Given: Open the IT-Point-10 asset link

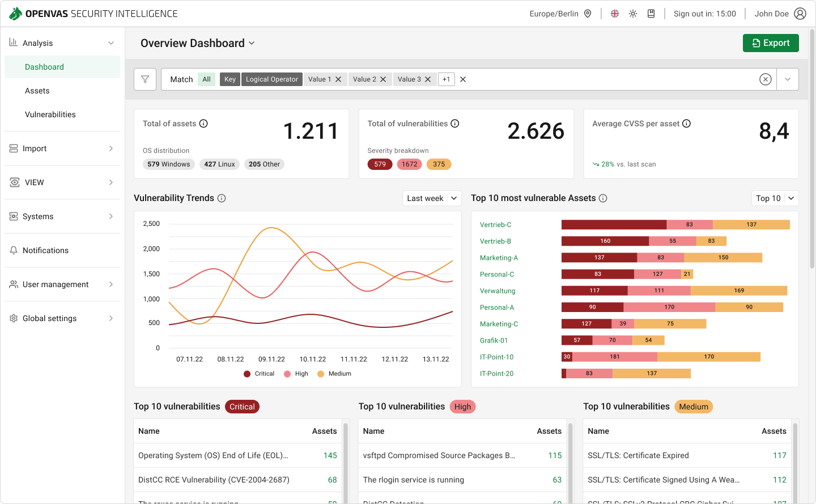Looking at the screenshot, I should (x=497, y=357).
